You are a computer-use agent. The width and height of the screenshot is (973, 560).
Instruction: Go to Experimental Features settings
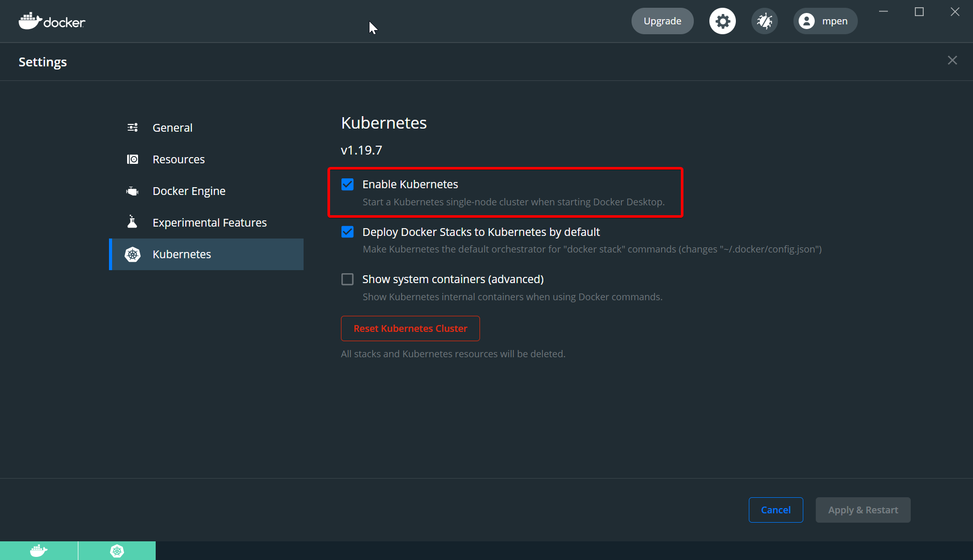tap(207, 222)
